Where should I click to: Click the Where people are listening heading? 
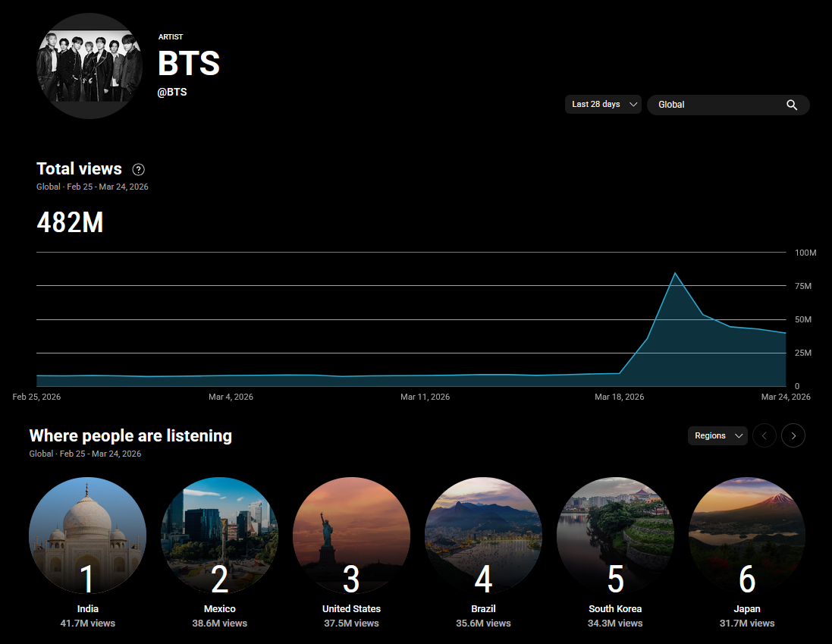[130, 435]
